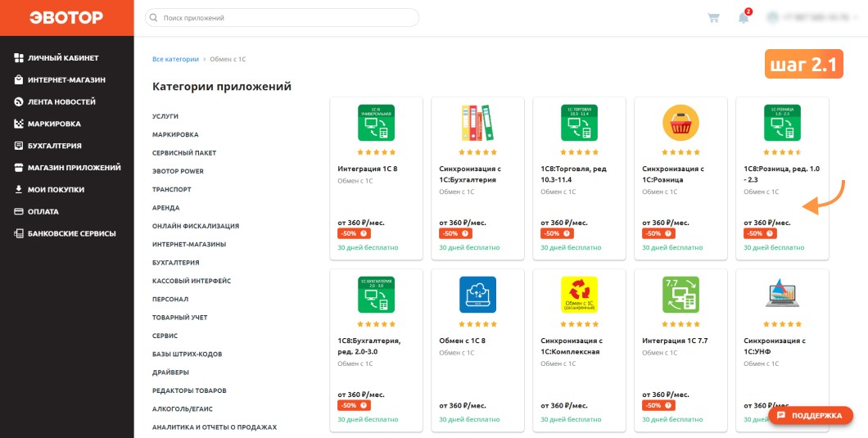Click the Поддержка support button
This screenshot has height=438, width=868.
click(x=811, y=415)
